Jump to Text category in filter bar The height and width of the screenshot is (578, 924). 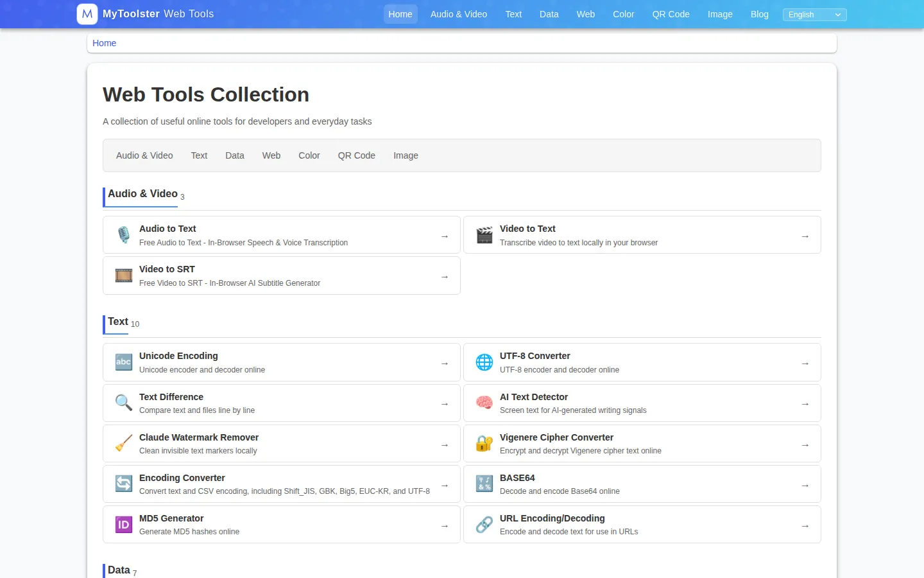coord(199,155)
